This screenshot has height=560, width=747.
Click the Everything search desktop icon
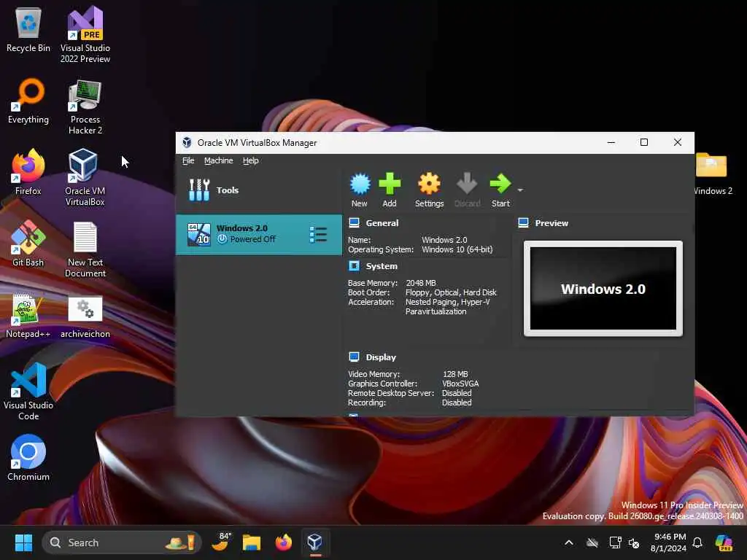[28, 101]
